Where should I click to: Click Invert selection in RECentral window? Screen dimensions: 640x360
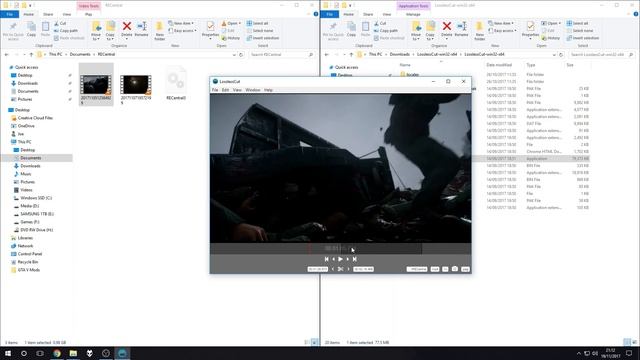pos(263,38)
